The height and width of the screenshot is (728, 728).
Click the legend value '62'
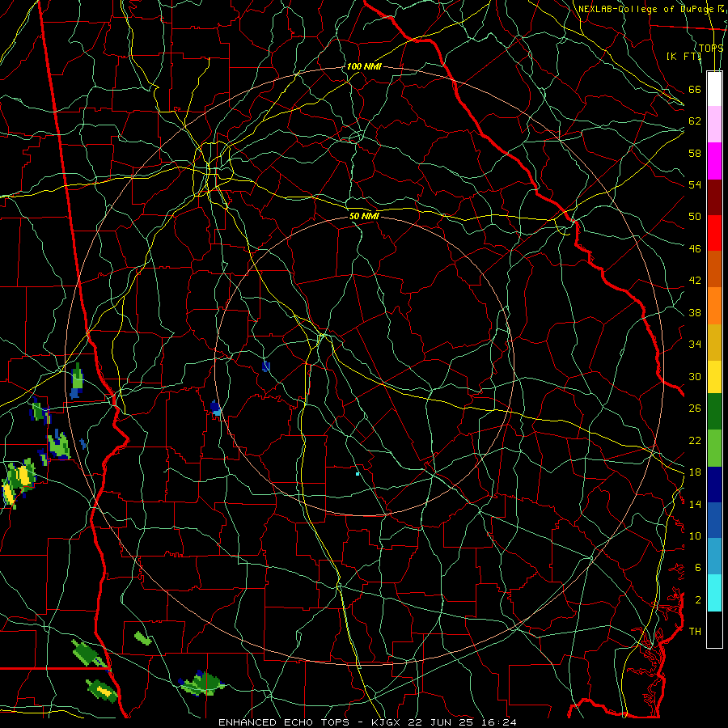695,121
